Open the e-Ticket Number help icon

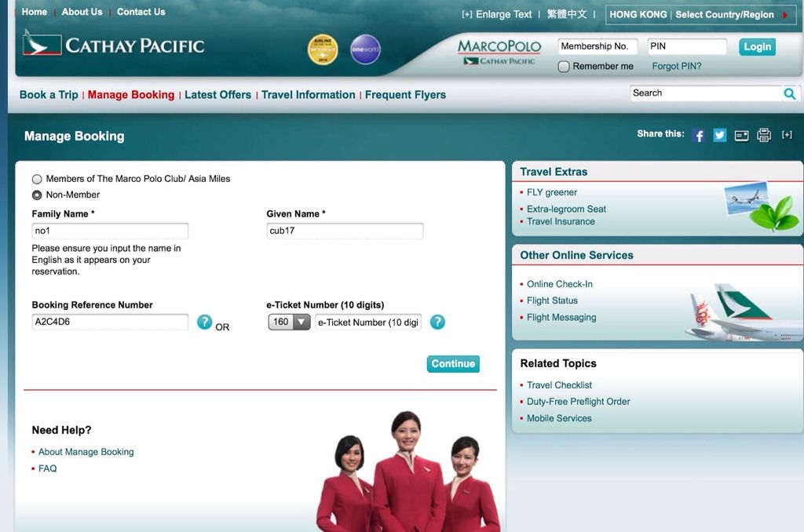[x=437, y=322]
